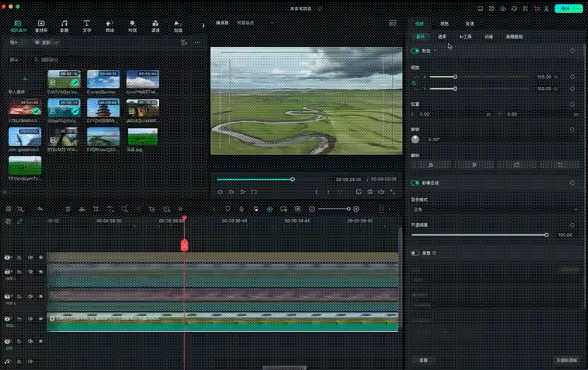588x370 pixels.
Task: Zoom in timeline with plus icon
Action: pos(356,209)
